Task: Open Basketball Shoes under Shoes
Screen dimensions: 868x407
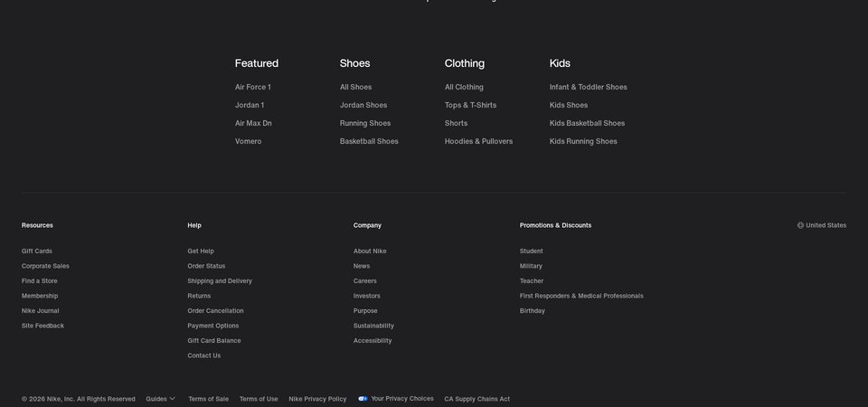Action: click(x=369, y=141)
